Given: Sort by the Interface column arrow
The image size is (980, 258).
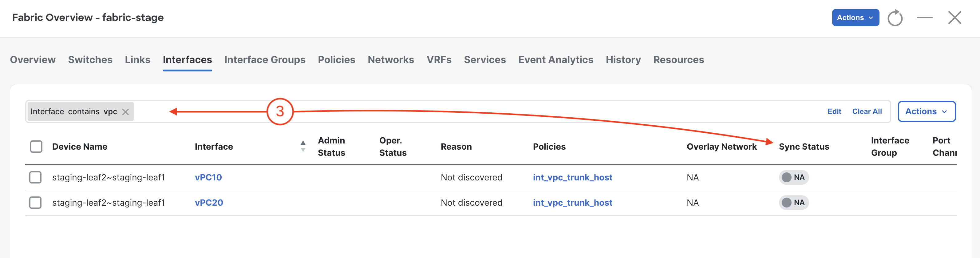Looking at the screenshot, I should pos(303,146).
